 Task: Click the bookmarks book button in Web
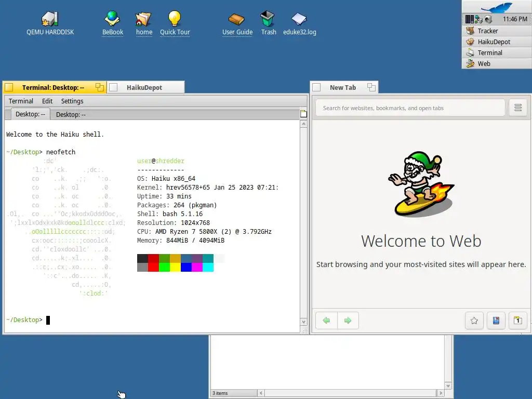click(x=496, y=320)
